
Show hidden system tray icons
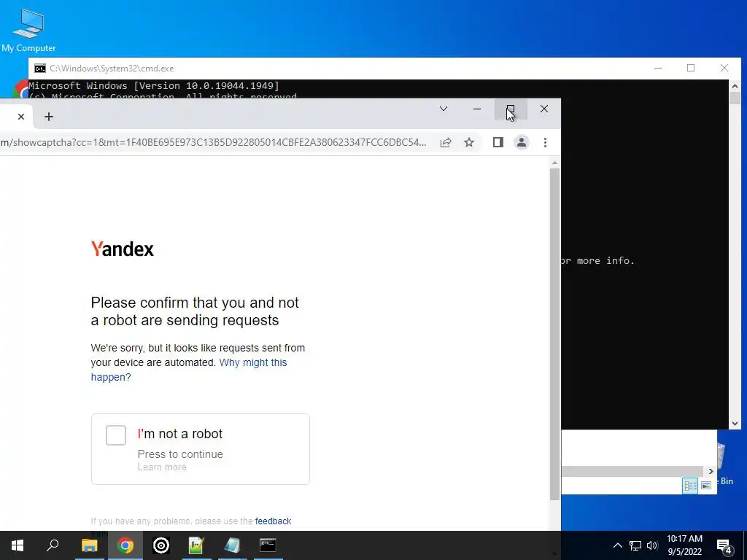click(x=617, y=545)
